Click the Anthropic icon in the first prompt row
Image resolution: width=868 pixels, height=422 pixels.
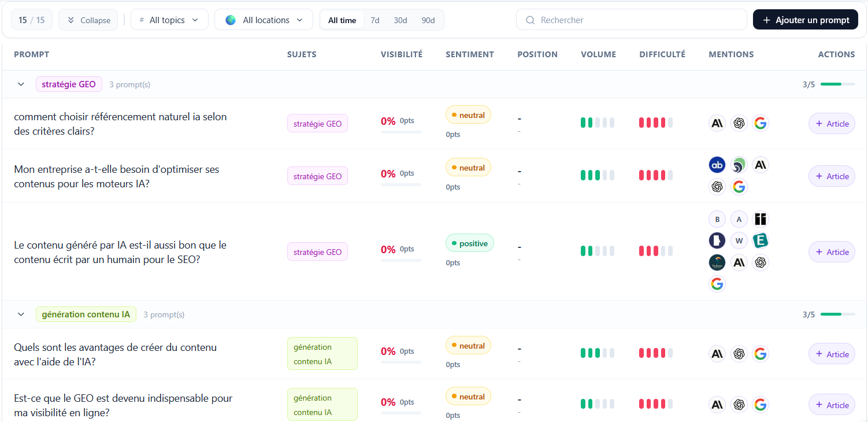click(717, 123)
